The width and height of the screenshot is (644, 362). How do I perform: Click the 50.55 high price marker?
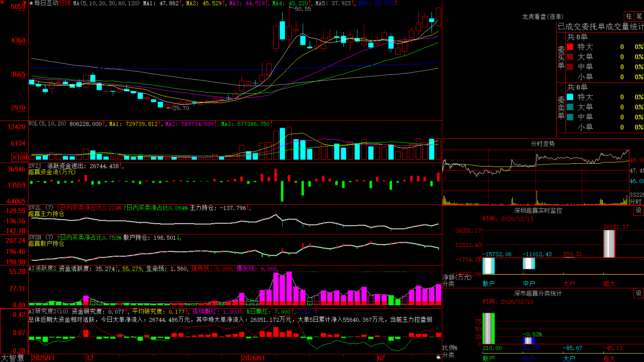(303, 9)
